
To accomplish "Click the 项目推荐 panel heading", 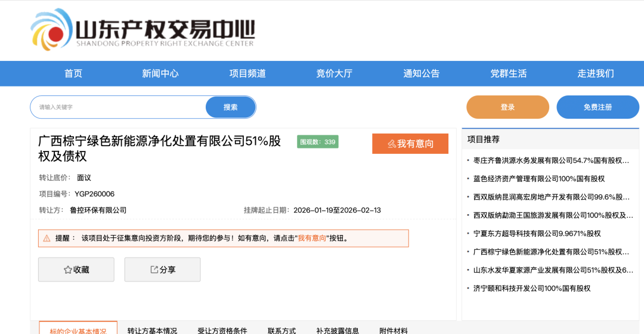I will point(484,140).
